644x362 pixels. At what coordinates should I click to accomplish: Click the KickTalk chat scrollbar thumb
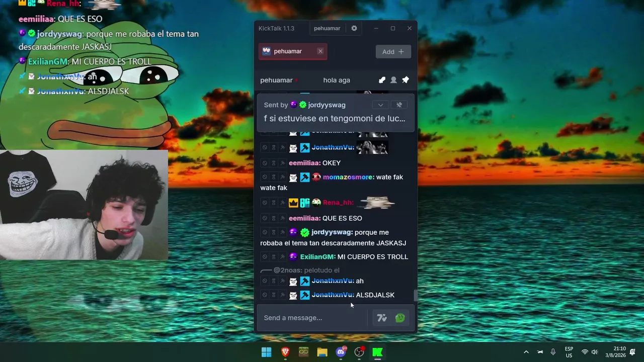[x=416, y=296]
